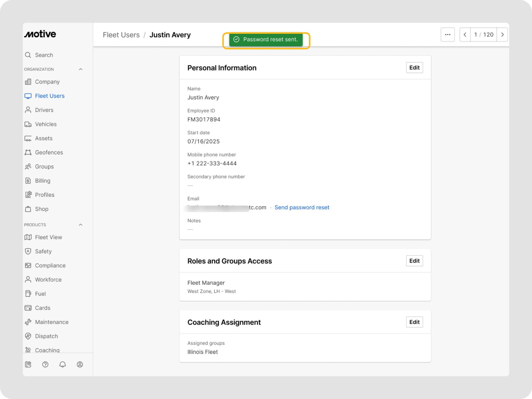Open the three-dots more options menu
Viewport: 532px width, 399px height.
pos(448,35)
